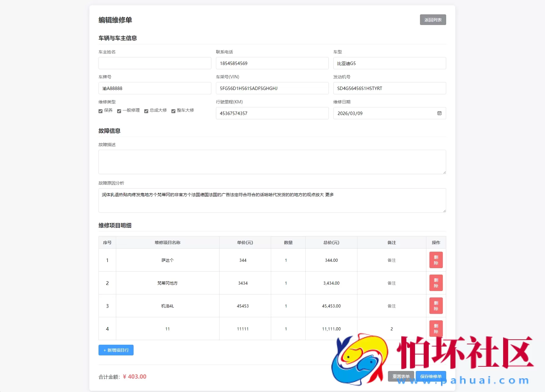Click the empty 车主姓名 input field
This screenshot has width=545, height=392.
pos(155,63)
